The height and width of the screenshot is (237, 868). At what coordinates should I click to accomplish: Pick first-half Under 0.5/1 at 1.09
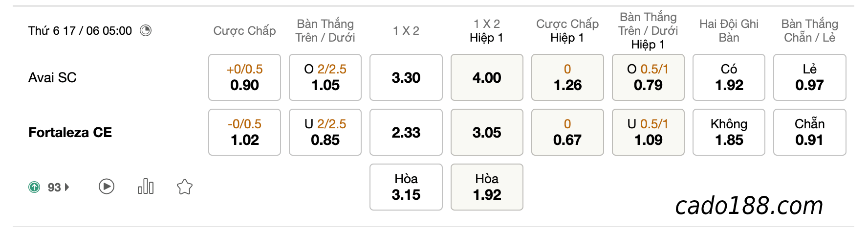(648, 132)
